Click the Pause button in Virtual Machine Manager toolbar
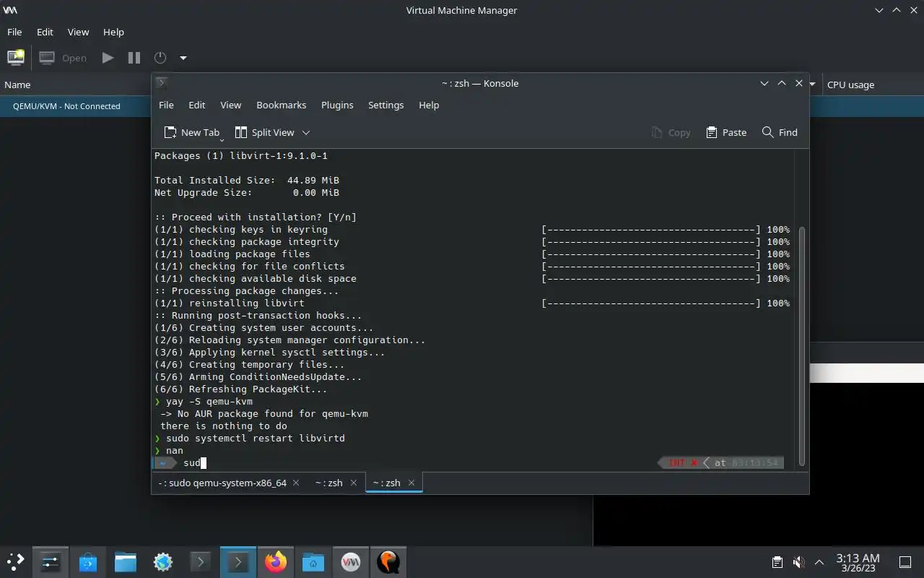 (134, 58)
